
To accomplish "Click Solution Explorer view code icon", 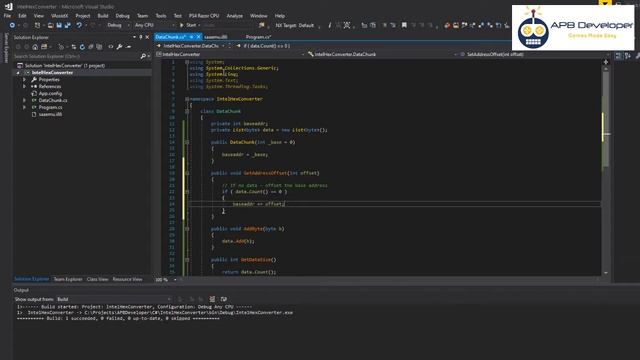I will point(111,47).
